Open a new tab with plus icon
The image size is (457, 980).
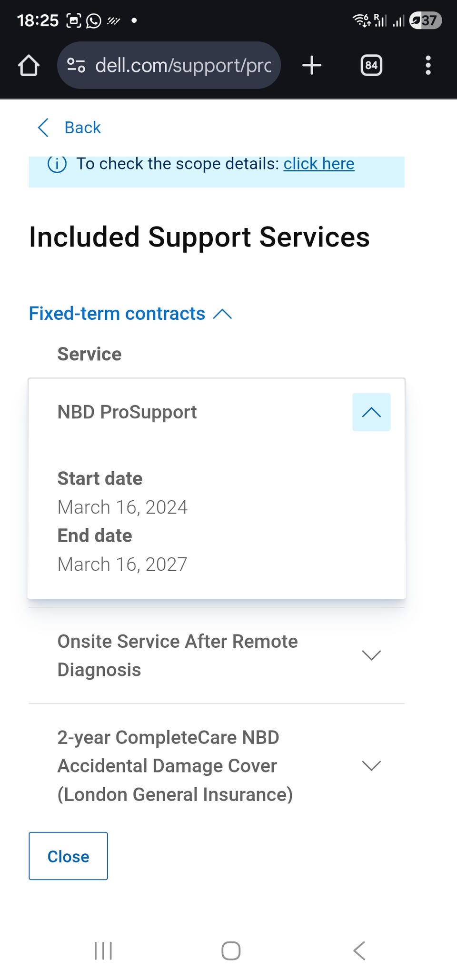tap(312, 65)
